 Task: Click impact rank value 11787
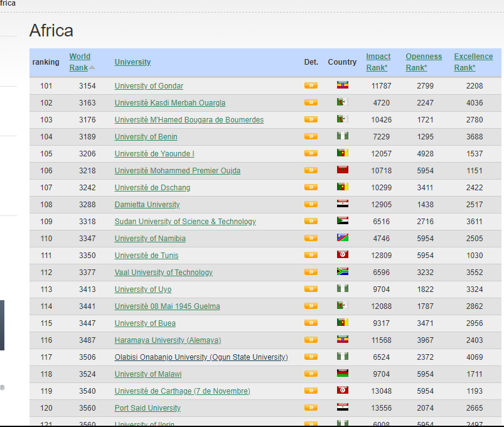tap(381, 86)
